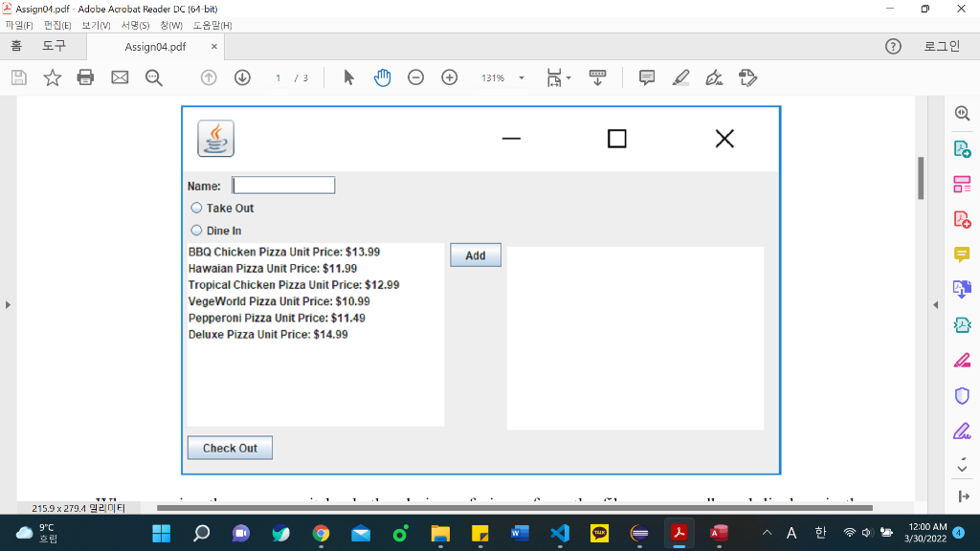The height and width of the screenshot is (551, 980).
Task: Add the document to starred favorites
Action: click(x=53, y=77)
